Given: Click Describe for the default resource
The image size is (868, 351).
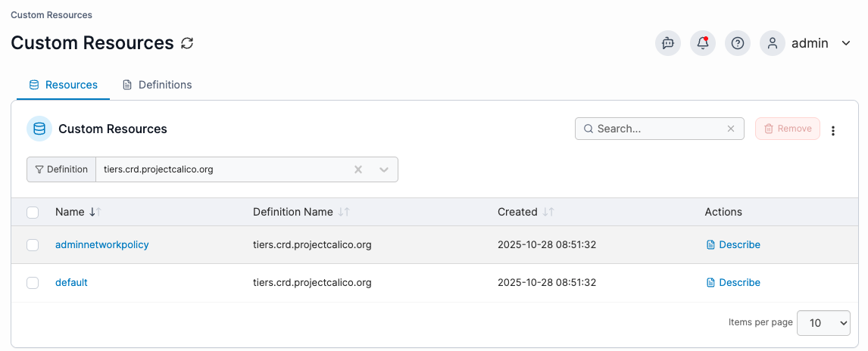Looking at the screenshot, I should [x=733, y=282].
